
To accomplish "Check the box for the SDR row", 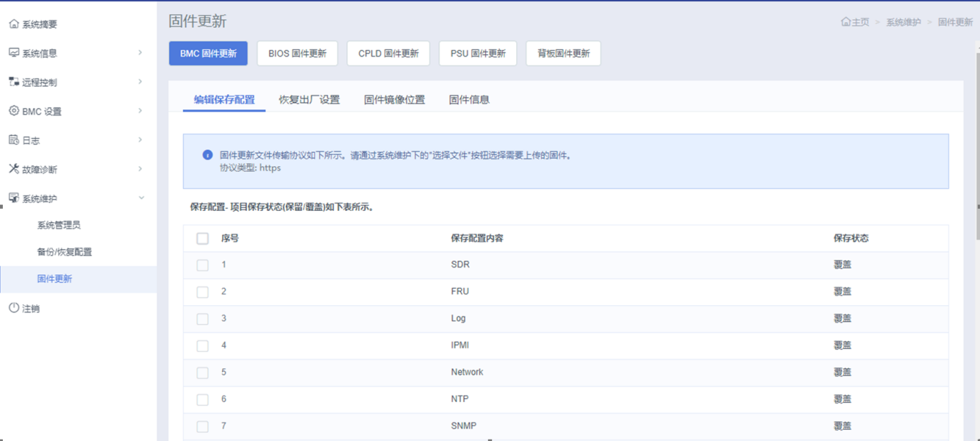I will click(203, 265).
